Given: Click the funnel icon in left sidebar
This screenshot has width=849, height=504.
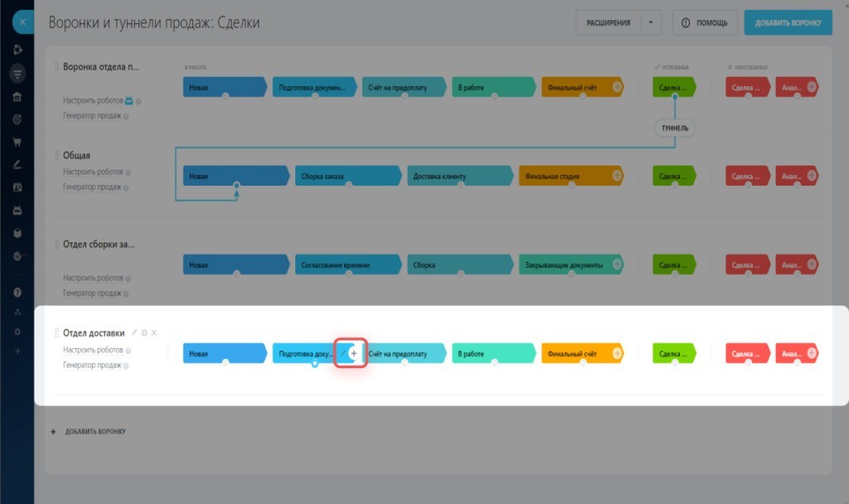Looking at the screenshot, I should coord(17,74).
